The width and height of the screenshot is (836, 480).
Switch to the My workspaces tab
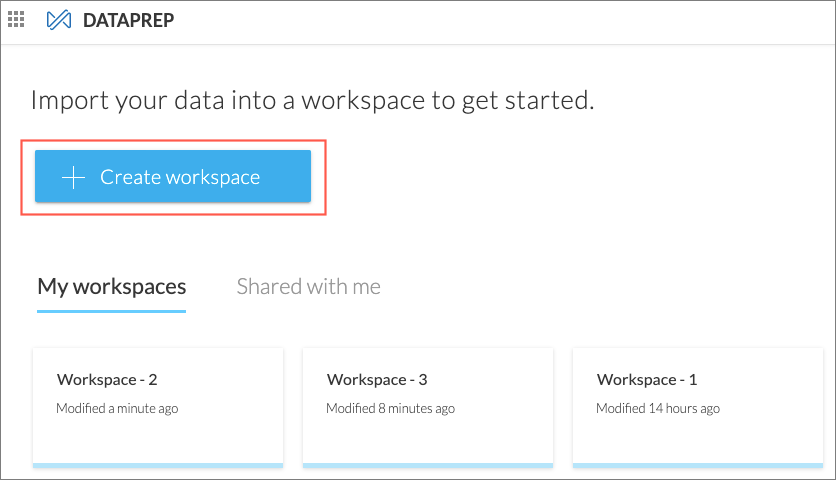112,287
